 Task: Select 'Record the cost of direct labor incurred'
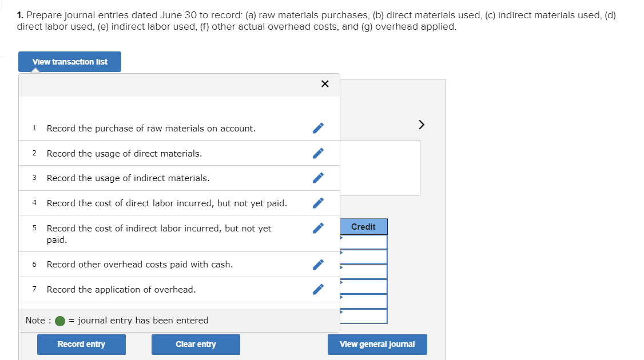pos(167,203)
